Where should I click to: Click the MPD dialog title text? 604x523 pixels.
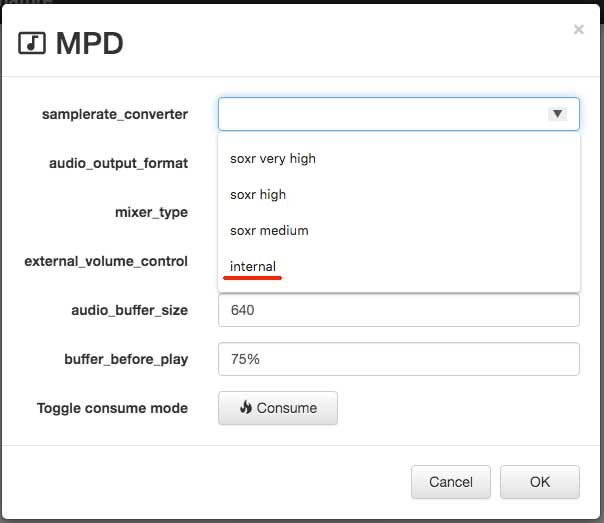tap(89, 43)
